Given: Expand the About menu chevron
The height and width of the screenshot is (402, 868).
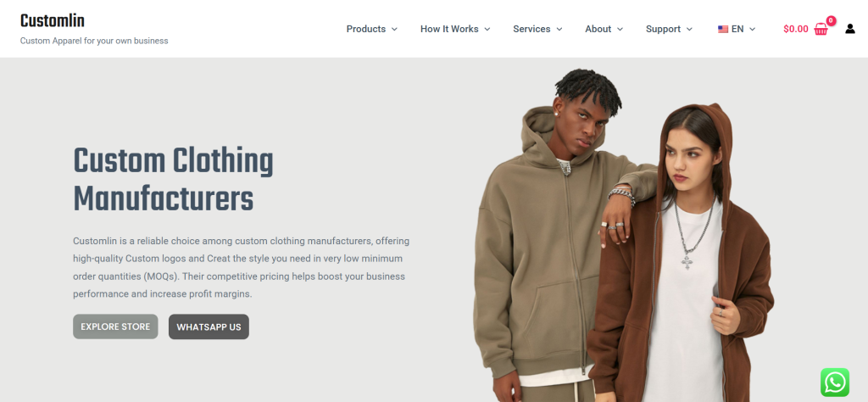Looking at the screenshot, I should (x=620, y=30).
